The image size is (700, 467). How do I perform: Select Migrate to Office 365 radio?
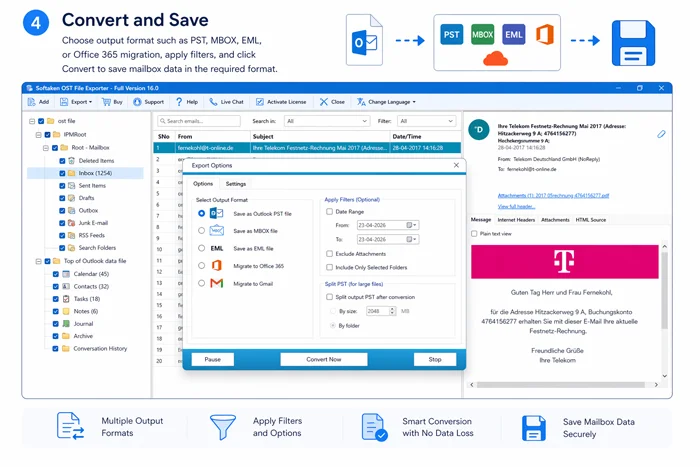(x=202, y=266)
